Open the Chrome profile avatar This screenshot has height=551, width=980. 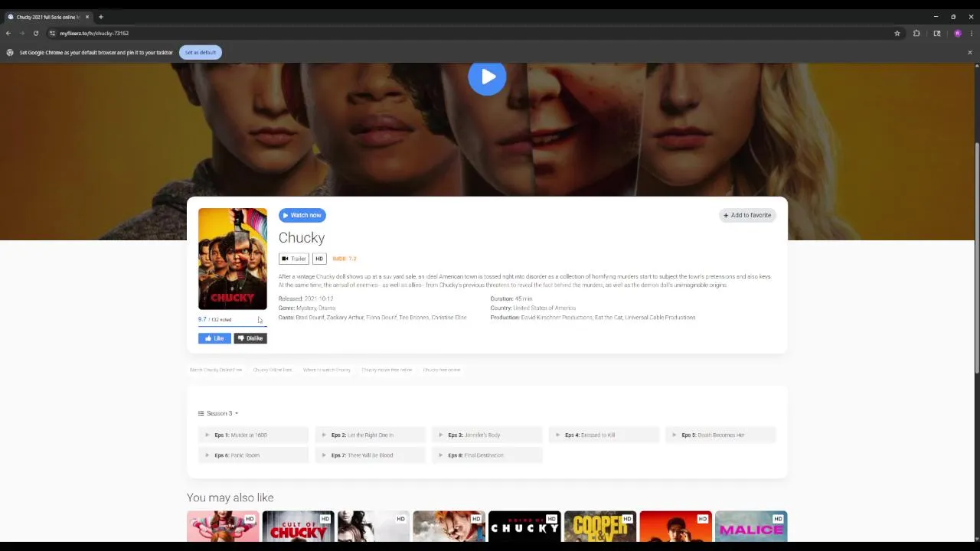coord(957,33)
